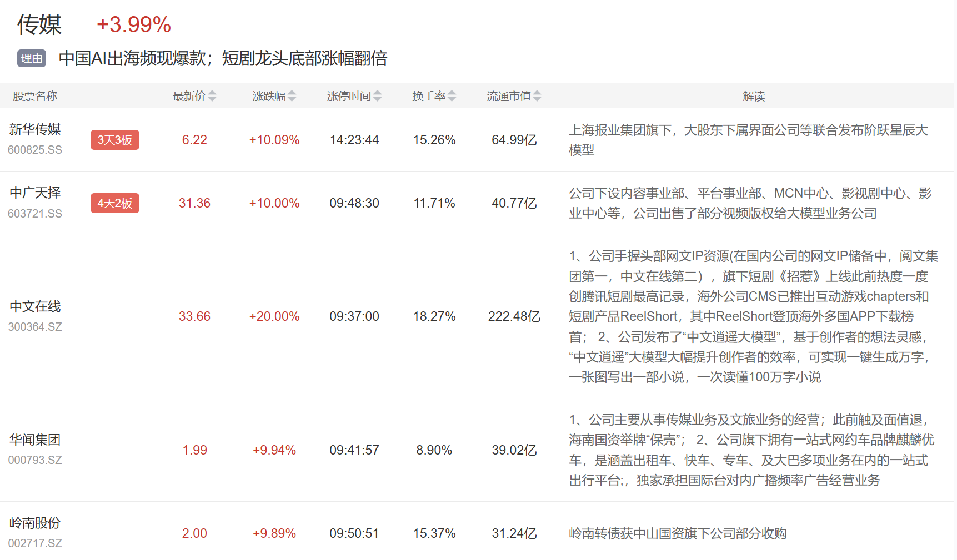Click stock code 300364.SZ
This screenshot has width=957, height=560.
[35, 327]
